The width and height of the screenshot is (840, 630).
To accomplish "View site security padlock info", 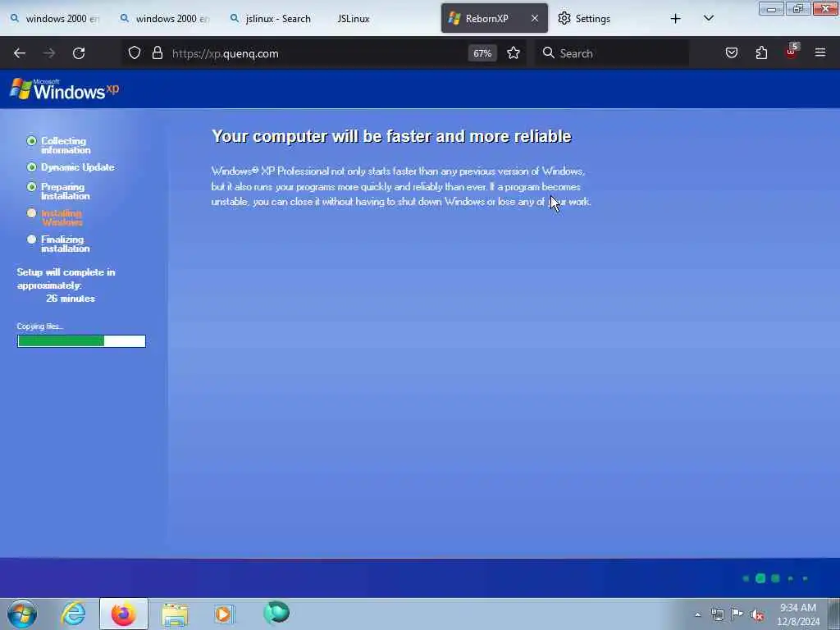I will coord(157,53).
